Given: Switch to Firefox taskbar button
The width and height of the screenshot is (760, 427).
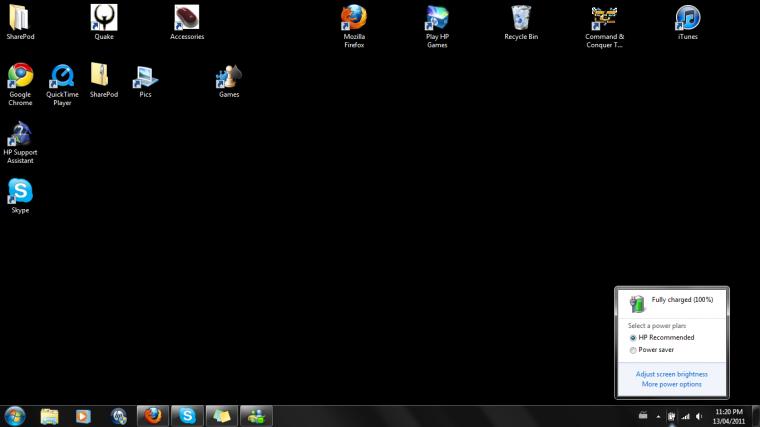Looking at the screenshot, I should point(153,416).
